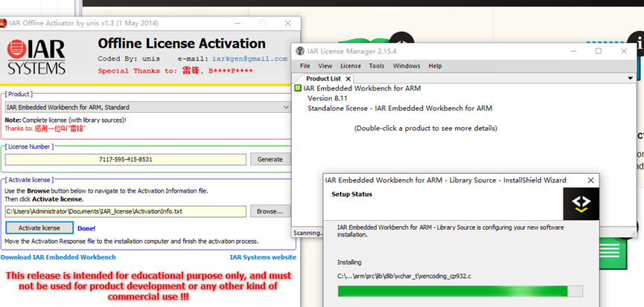Click the Standalone license text line
The height and width of the screenshot is (307, 644).
click(x=400, y=109)
